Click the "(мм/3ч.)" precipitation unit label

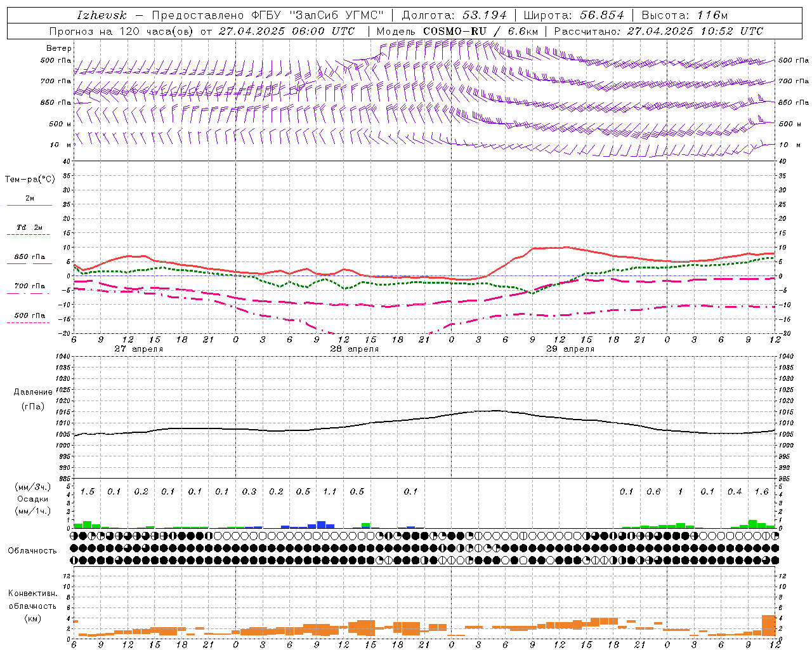pyautogui.click(x=32, y=487)
